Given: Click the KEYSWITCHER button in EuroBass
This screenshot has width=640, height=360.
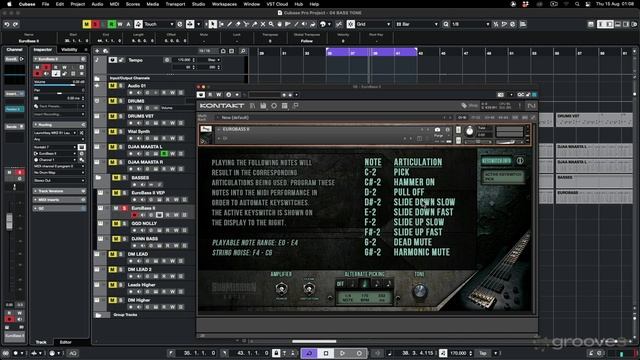Looking at the screenshot, I should [496, 161].
